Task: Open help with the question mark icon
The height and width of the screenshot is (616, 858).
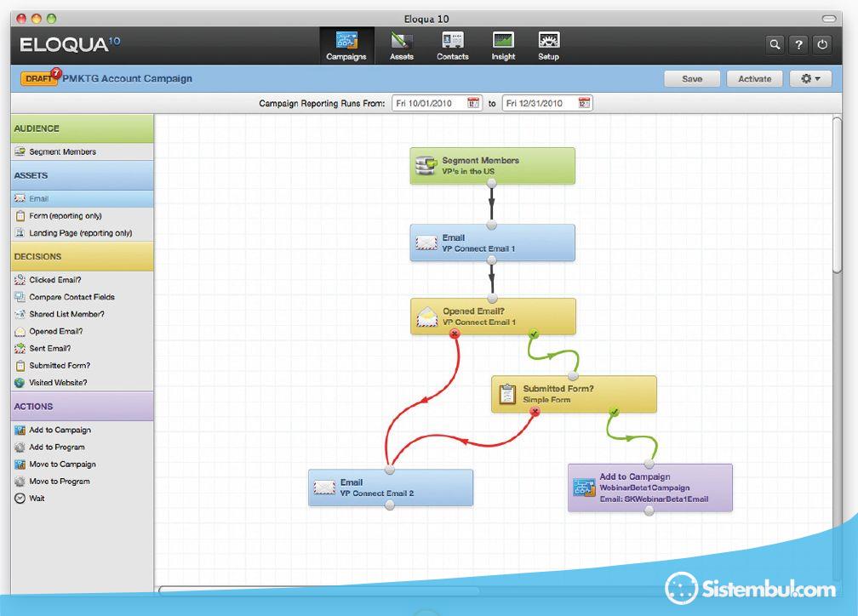Action: tap(798, 45)
